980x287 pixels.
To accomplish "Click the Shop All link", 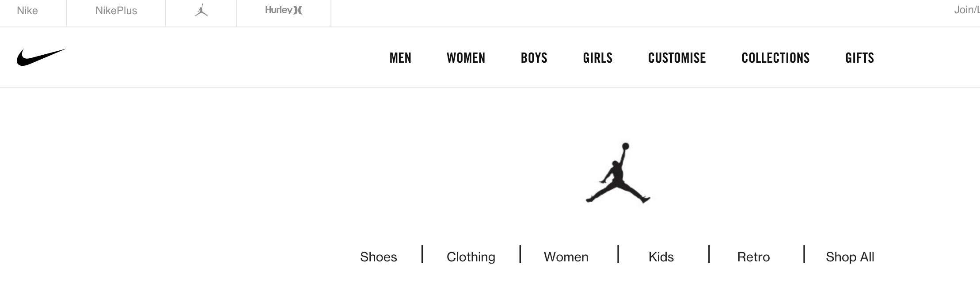I will [850, 257].
